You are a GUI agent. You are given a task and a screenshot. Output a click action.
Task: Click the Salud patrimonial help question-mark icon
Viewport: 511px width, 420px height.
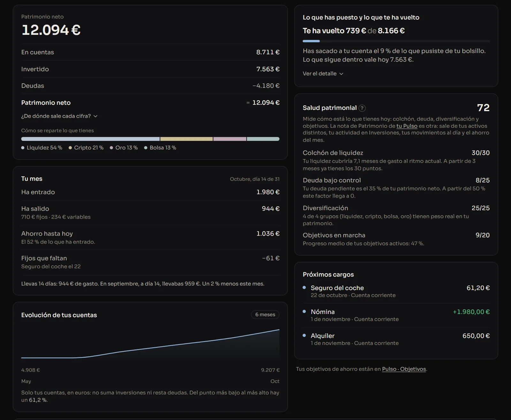pyautogui.click(x=362, y=108)
